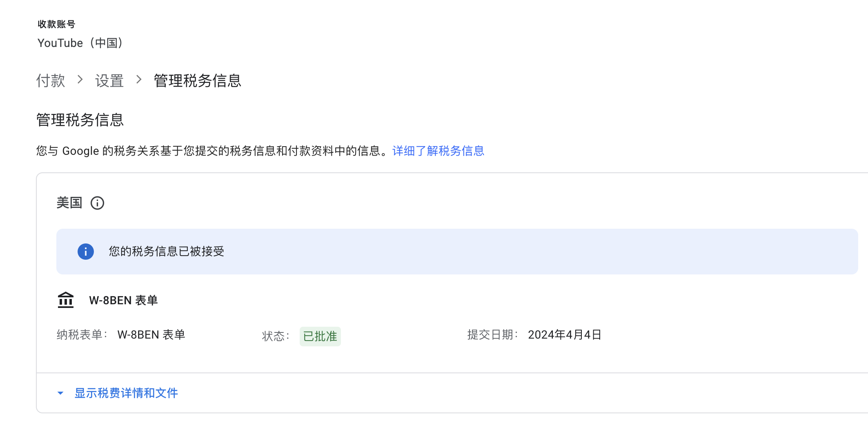Click the bank building icon

[x=66, y=300]
